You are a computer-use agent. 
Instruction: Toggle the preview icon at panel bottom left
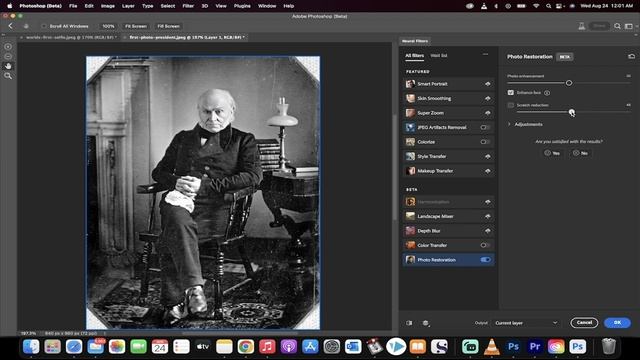click(x=409, y=323)
